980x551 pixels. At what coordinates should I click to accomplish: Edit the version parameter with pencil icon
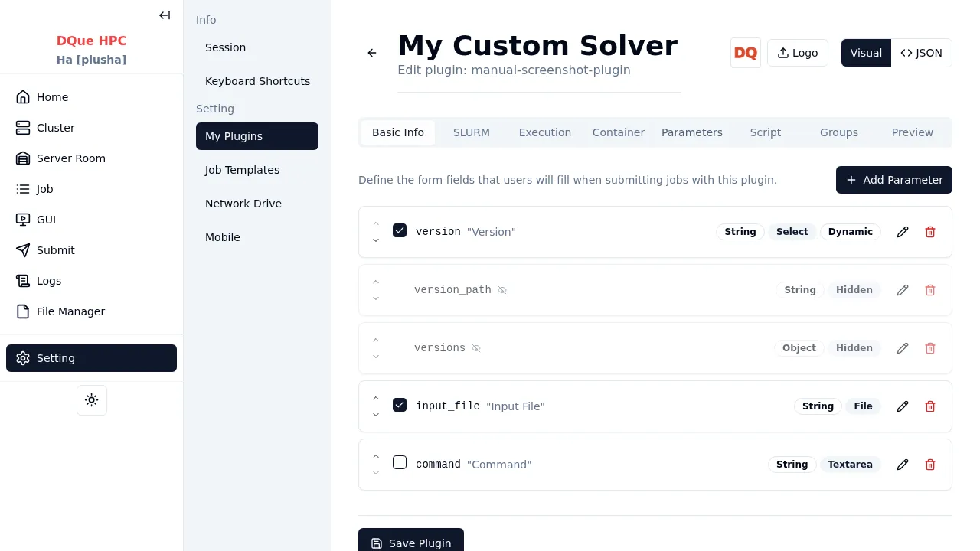(903, 232)
